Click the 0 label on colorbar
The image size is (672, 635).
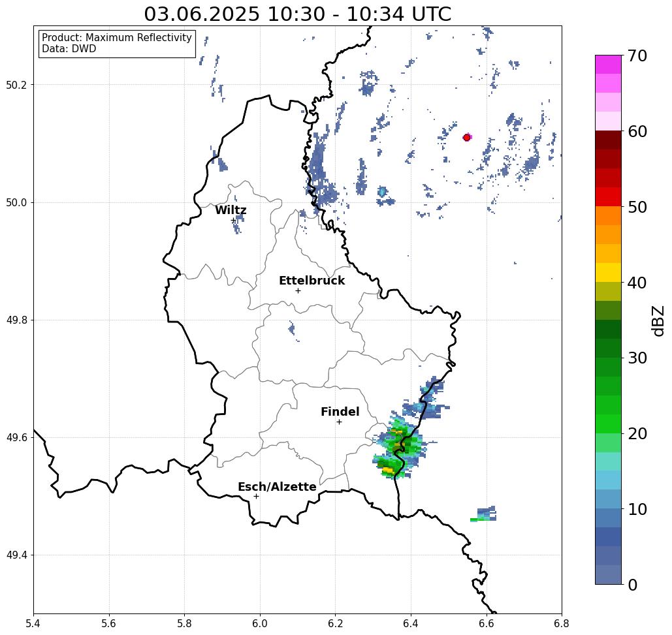[x=633, y=585]
